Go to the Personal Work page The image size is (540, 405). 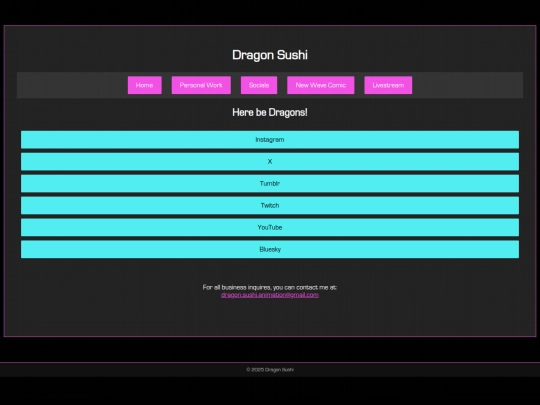coord(201,85)
